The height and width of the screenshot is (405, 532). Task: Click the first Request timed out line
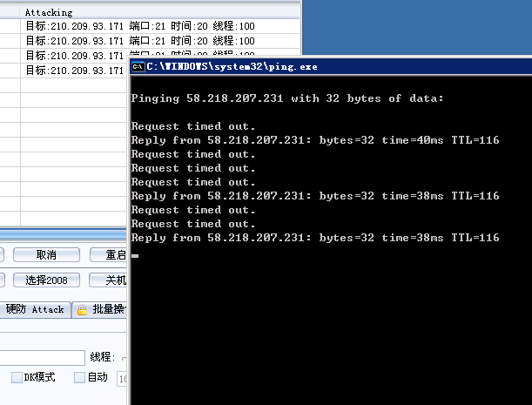(193, 126)
